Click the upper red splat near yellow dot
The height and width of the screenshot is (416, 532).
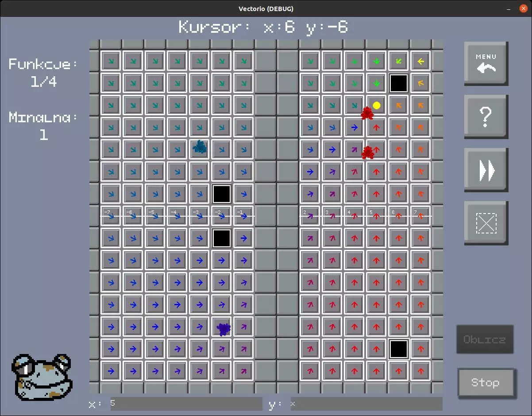click(x=366, y=113)
